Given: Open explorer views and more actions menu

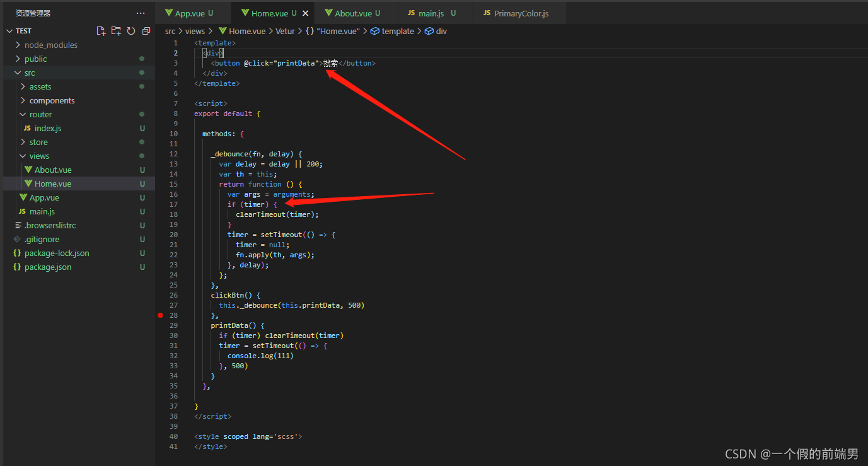Looking at the screenshot, I should pyautogui.click(x=141, y=13).
